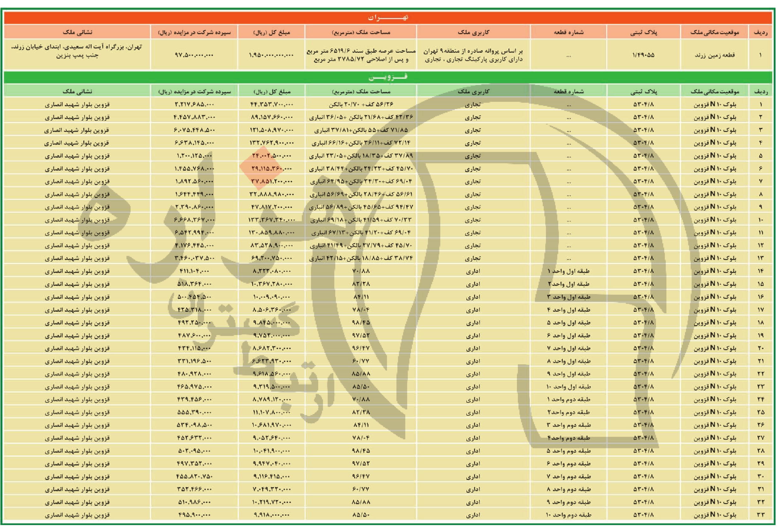779x532 pixels.
Task: Click deposit value '۵۳۴,۰۹۸,۵۰۰'
Action: tap(194, 425)
